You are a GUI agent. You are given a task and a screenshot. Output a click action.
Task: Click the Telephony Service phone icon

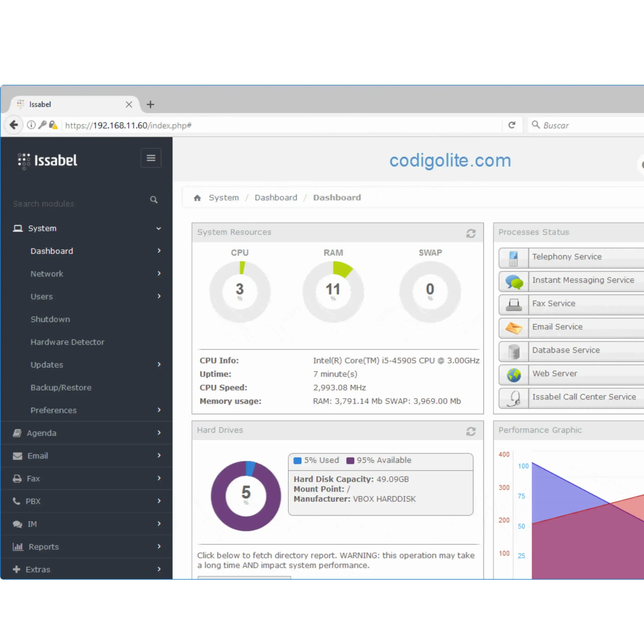(513, 258)
